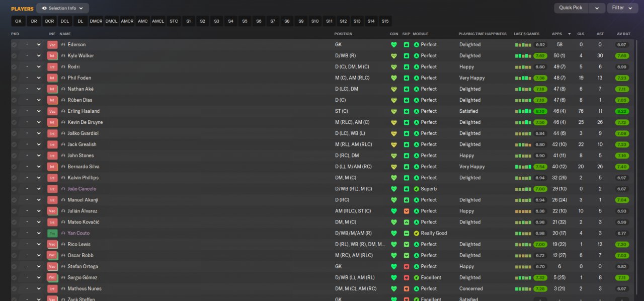Click Matheus Nunes' Concerned playing time status
Viewport: 644px width, 301px height.
pos(471,288)
